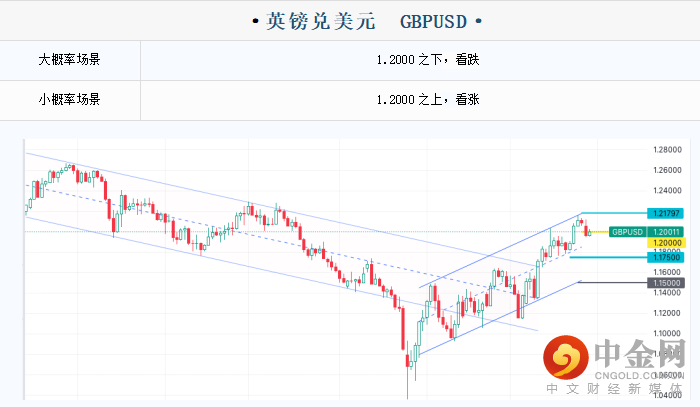Select the 大概率场景 row header cell
700x407 pixels.
(70, 60)
